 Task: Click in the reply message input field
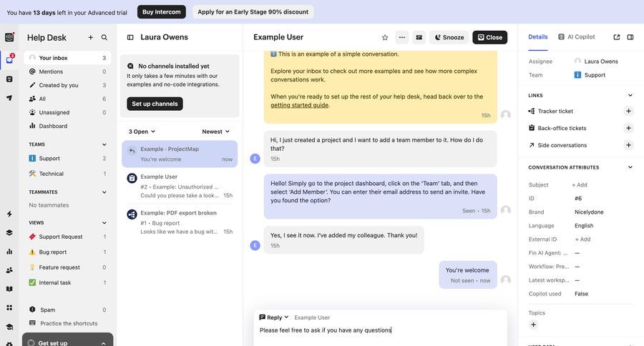(x=380, y=330)
